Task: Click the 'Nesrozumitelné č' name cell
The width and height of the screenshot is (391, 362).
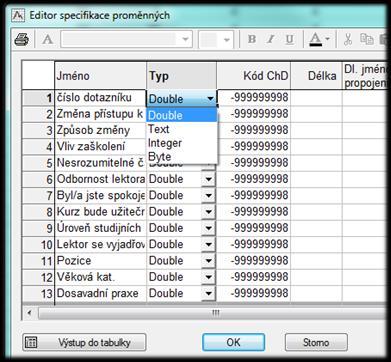Action: click(x=101, y=163)
